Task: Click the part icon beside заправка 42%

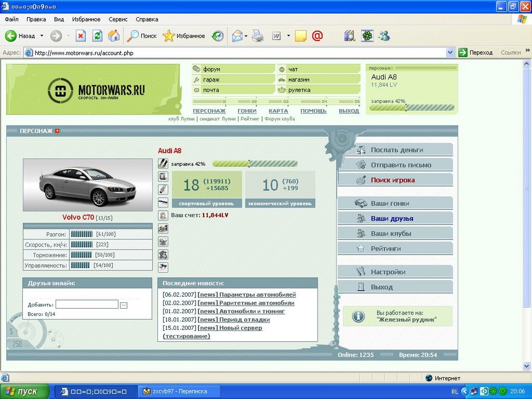Action: pyautogui.click(x=163, y=163)
